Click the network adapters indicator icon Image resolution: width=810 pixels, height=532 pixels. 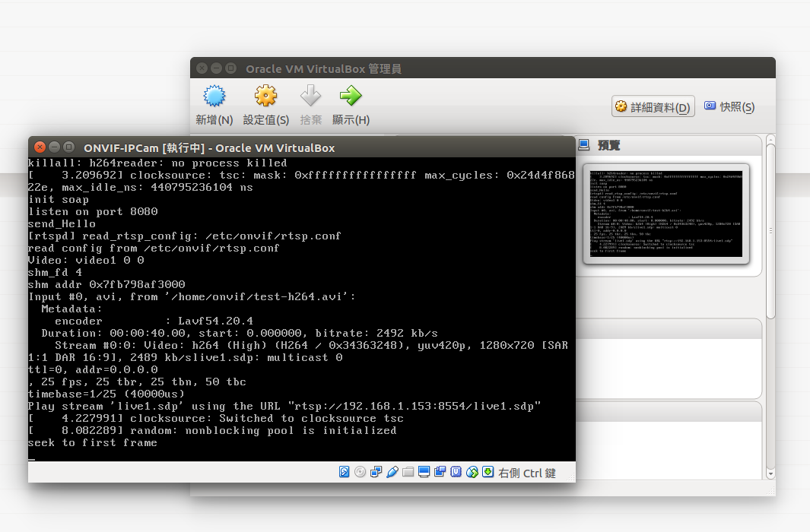pyautogui.click(x=376, y=472)
